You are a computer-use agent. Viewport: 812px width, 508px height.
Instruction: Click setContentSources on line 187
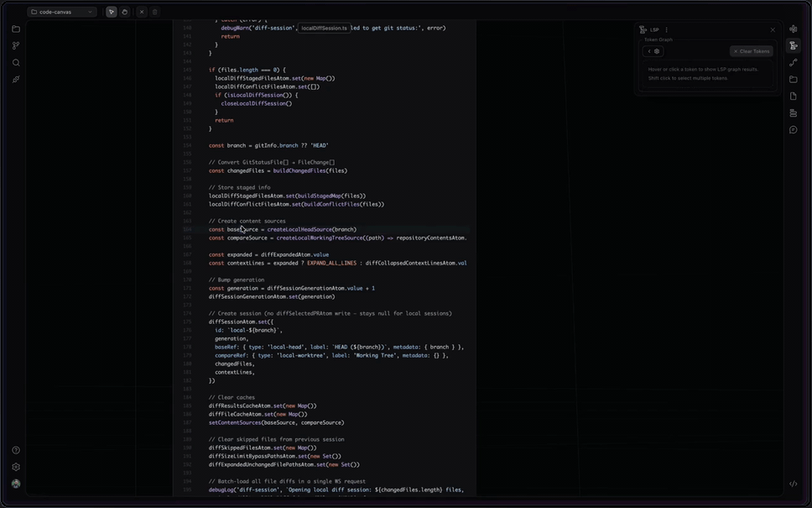pos(235,422)
